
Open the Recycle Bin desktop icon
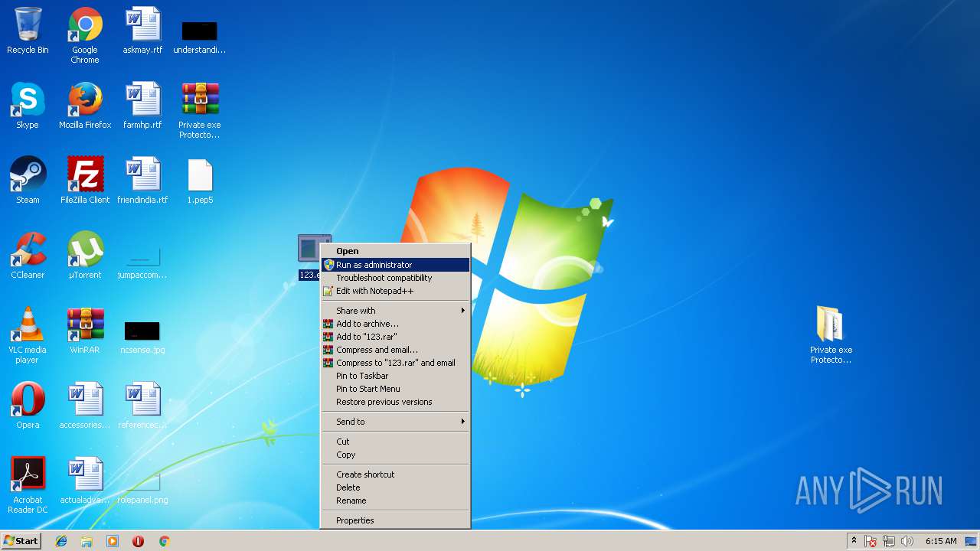28,31
